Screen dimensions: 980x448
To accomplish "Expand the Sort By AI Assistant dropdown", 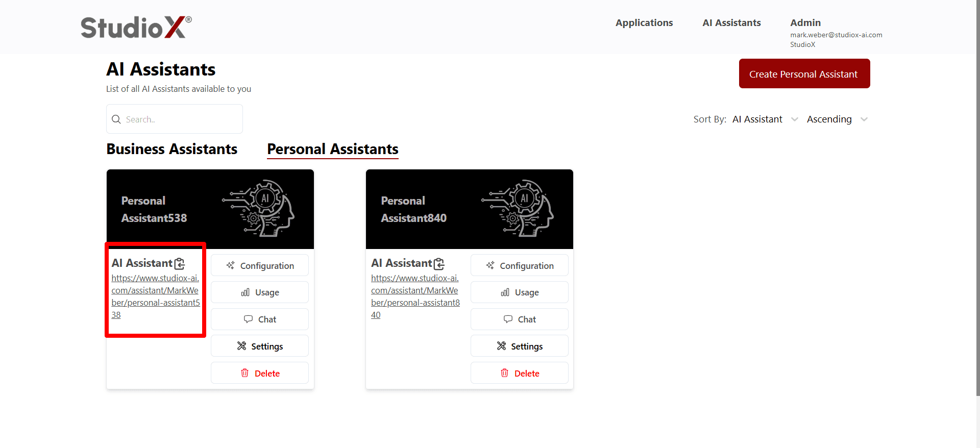I will click(765, 119).
